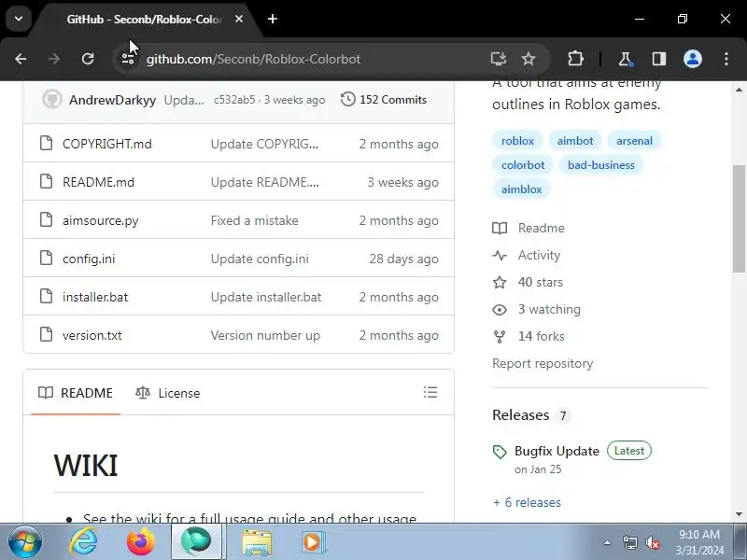747x560 pixels.
Task: Bookmark this page with the star icon
Action: [x=529, y=59]
